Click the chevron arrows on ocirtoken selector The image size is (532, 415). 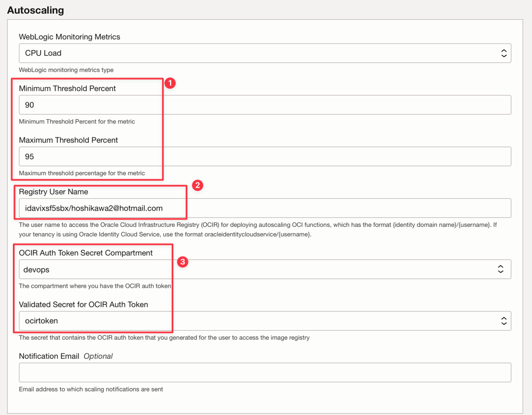503,321
